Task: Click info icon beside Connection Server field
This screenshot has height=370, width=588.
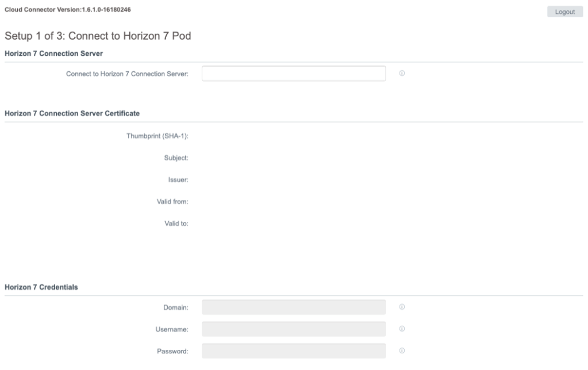Action: 402,74
